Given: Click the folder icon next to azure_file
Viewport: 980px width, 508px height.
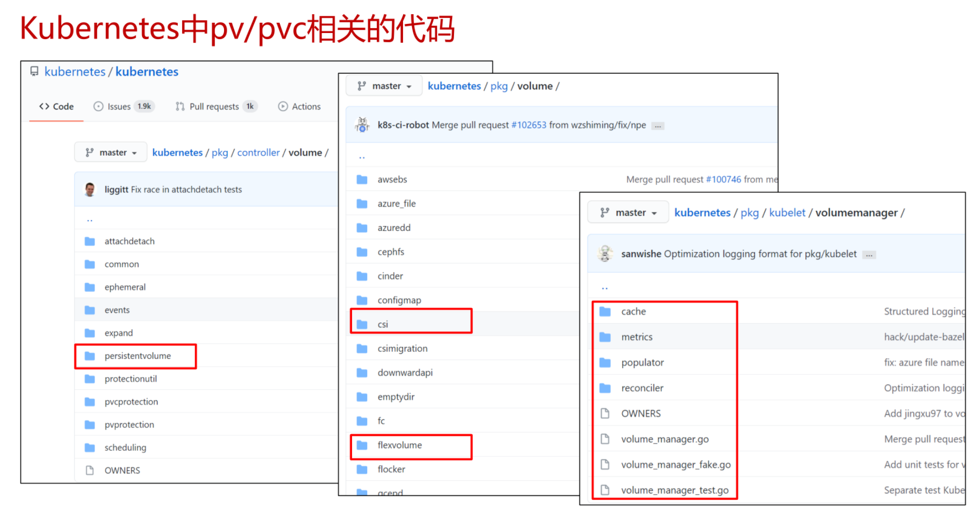Looking at the screenshot, I should tap(362, 204).
